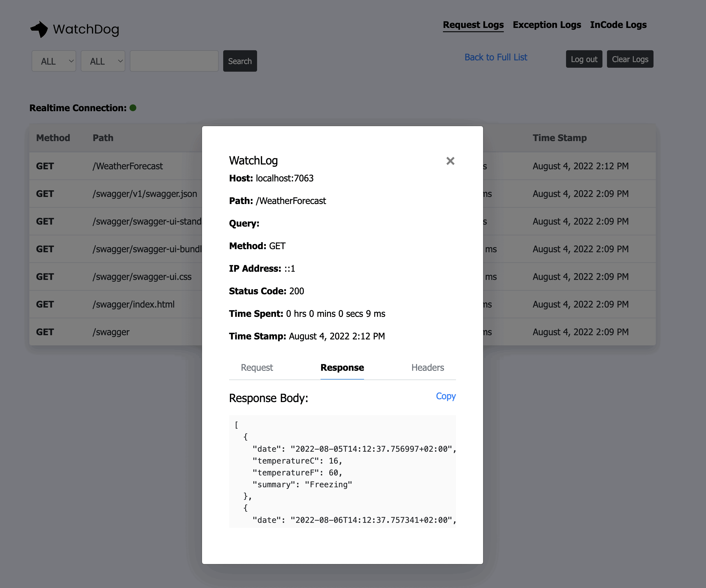The width and height of the screenshot is (706, 588).
Task: Select the Response tab in WatchLog
Action: (x=342, y=367)
